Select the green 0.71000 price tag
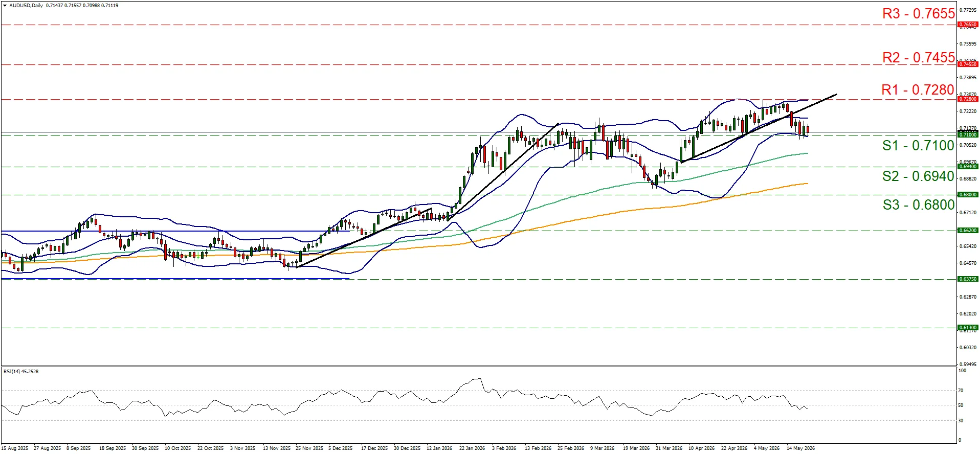Image resolution: width=980 pixels, height=454 pixels. pos(968,134)
